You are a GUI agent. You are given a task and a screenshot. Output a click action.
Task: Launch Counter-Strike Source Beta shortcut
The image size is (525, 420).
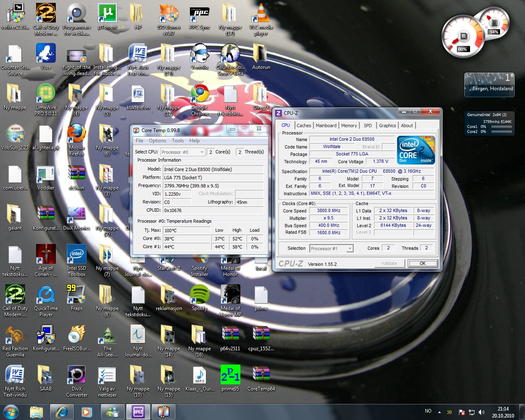[x=230, y=59]
